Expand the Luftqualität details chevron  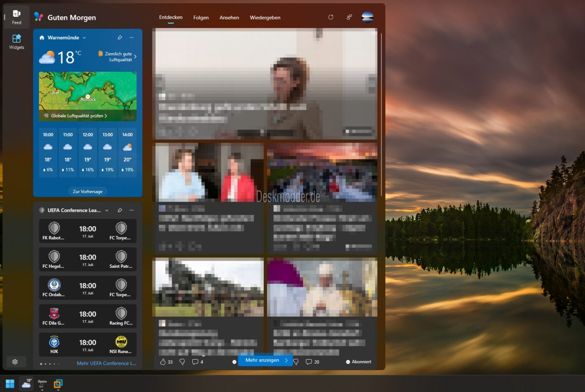135,56
